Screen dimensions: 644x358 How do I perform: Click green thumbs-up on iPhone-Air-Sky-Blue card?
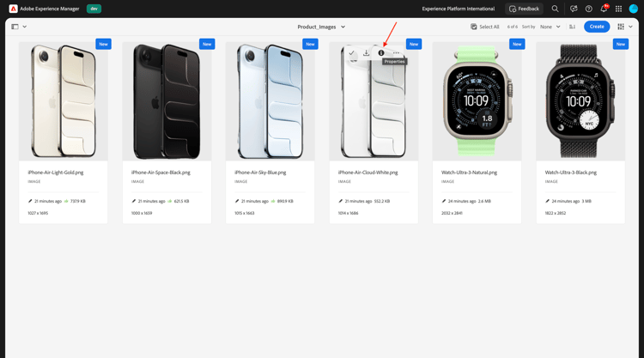[x=273, y=201]
